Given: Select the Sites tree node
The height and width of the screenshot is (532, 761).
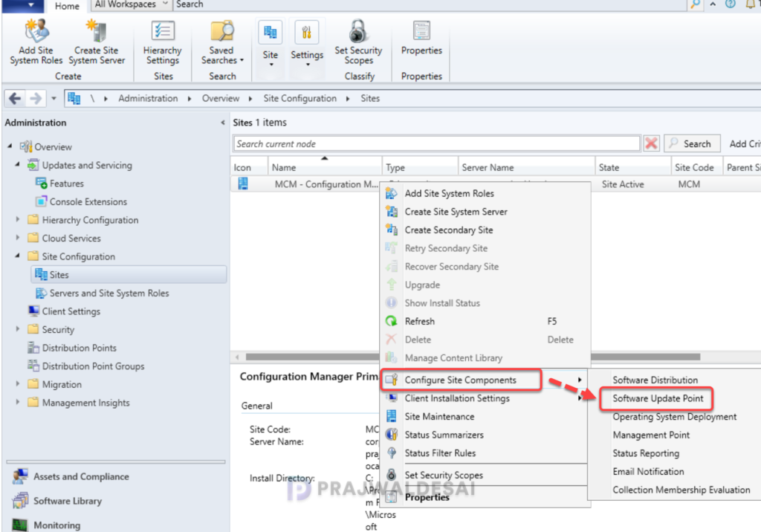Looking at the screenshot, I should click(x=129, y=275).
